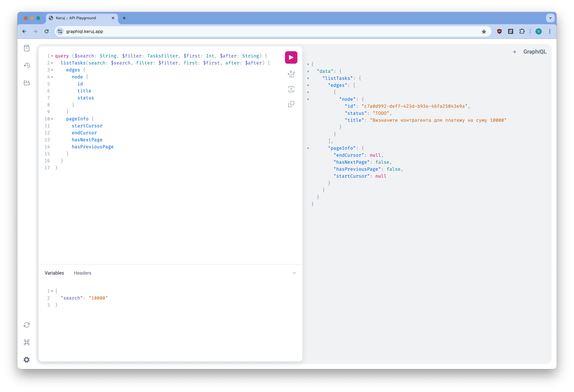Open the Chrome profile avatar V
The width and height of the screenshot is (574, 392).
(x=538, y=31)
